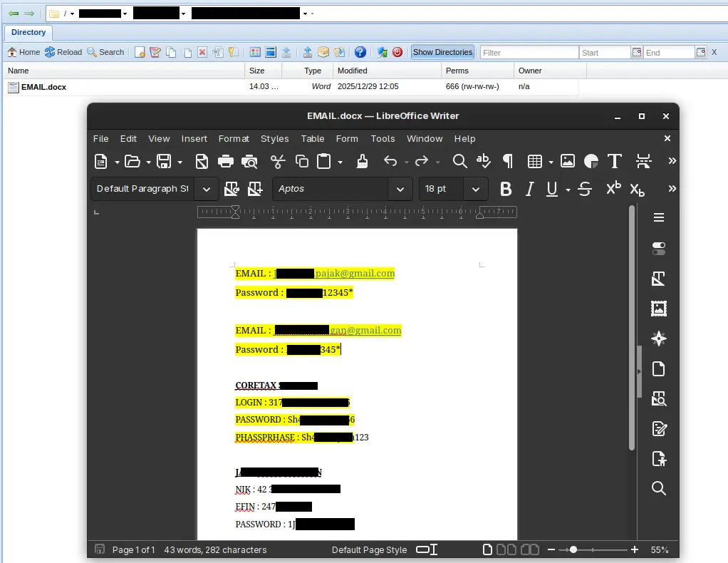Insert a chart from the Writer toolbar
This screenshot has height=563, width=728.
coord(591,162)
